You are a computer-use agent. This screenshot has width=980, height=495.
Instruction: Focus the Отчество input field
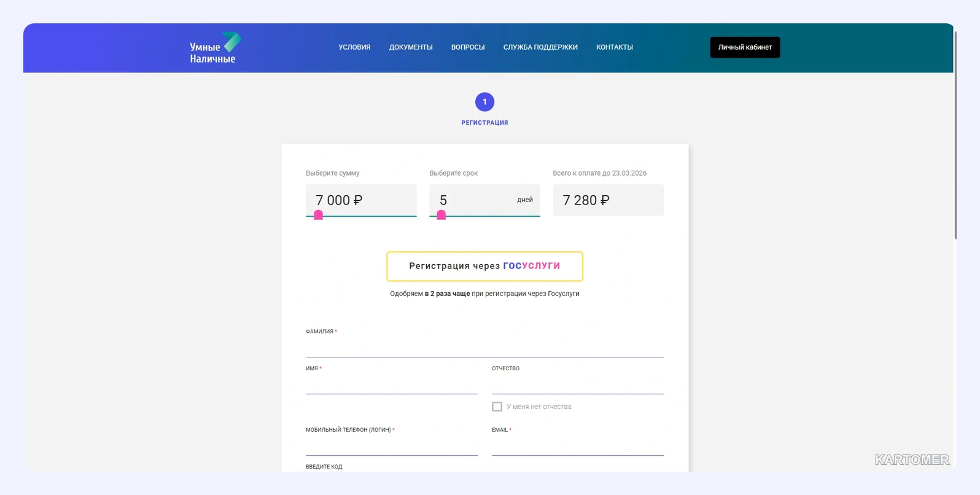578,384
